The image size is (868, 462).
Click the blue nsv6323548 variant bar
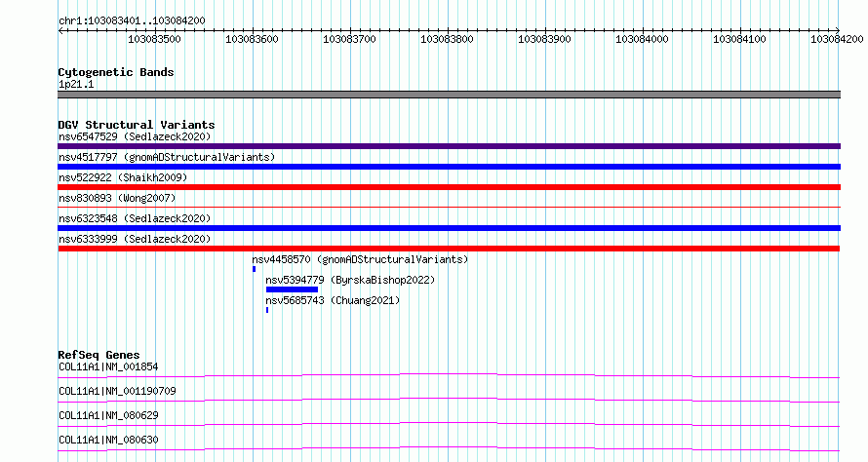[x=449, y=228]
